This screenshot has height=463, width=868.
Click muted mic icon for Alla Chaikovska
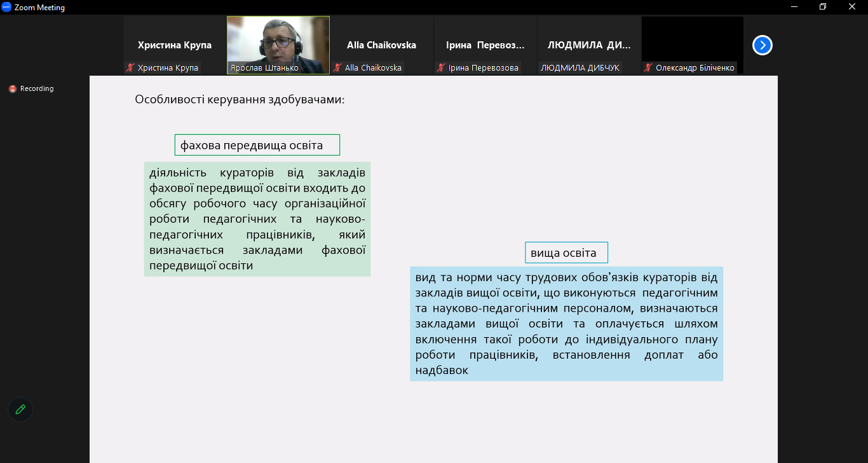337,67
